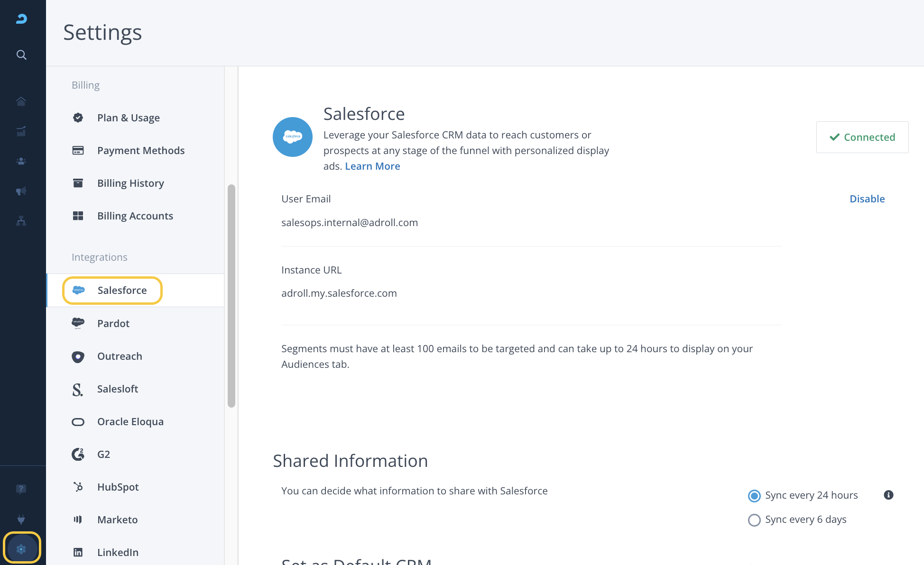Click "You can decide what information to share" text
The image size is (924, 565).
415,491
